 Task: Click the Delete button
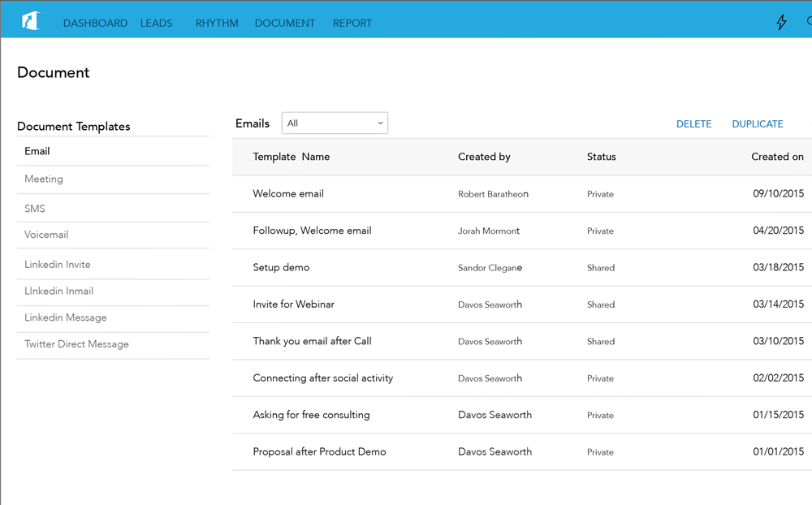pyautogui.click(x=693, y=124)
